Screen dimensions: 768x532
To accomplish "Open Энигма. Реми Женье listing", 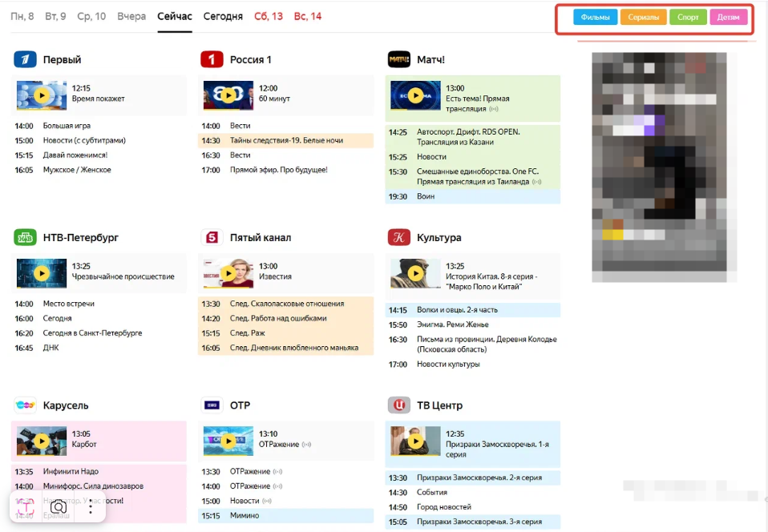I will click(x=473, y=324).
